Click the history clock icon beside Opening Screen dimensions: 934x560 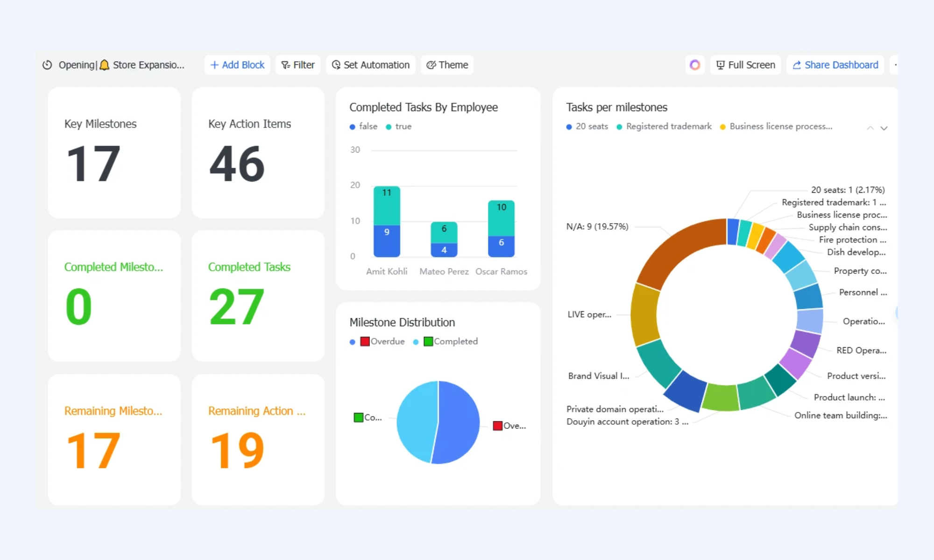coord(47,65)
